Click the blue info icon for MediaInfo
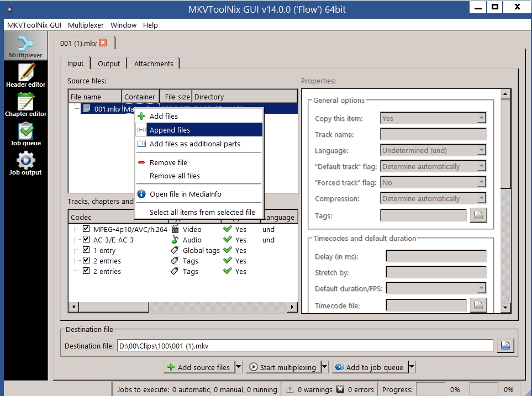This screenshot has height=396, width=532. click(141, 194)
